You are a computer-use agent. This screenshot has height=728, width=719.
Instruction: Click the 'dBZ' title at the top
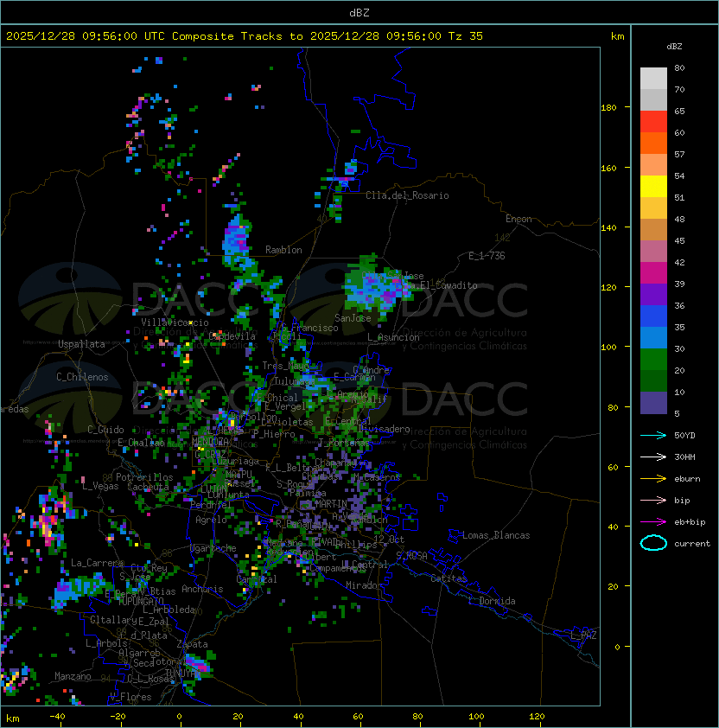click(x=359, y=12)
